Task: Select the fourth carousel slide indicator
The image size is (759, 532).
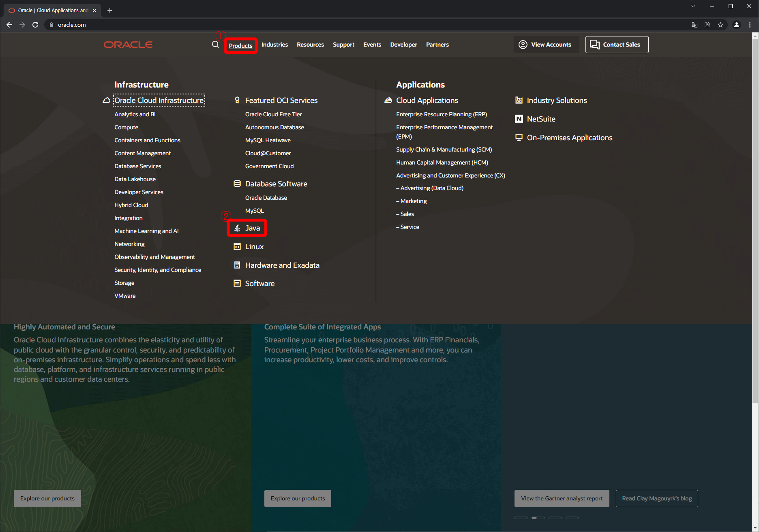Action: coord(572,518)
